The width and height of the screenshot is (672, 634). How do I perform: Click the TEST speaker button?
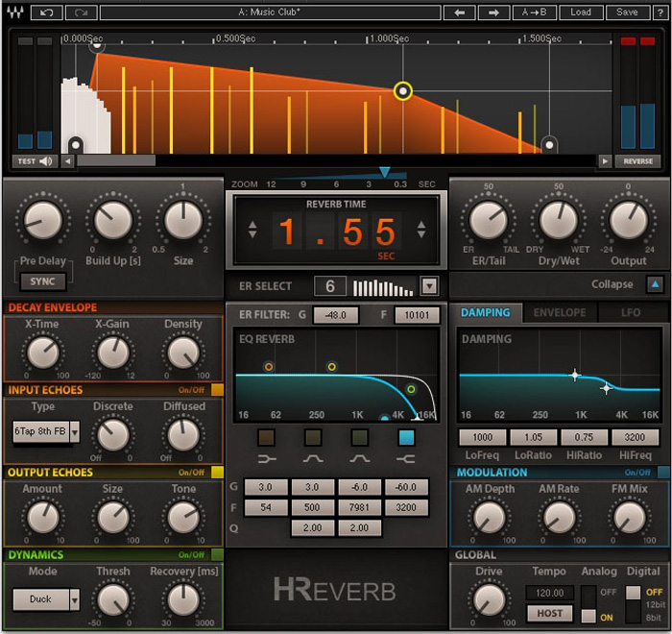tap(36, 161)
